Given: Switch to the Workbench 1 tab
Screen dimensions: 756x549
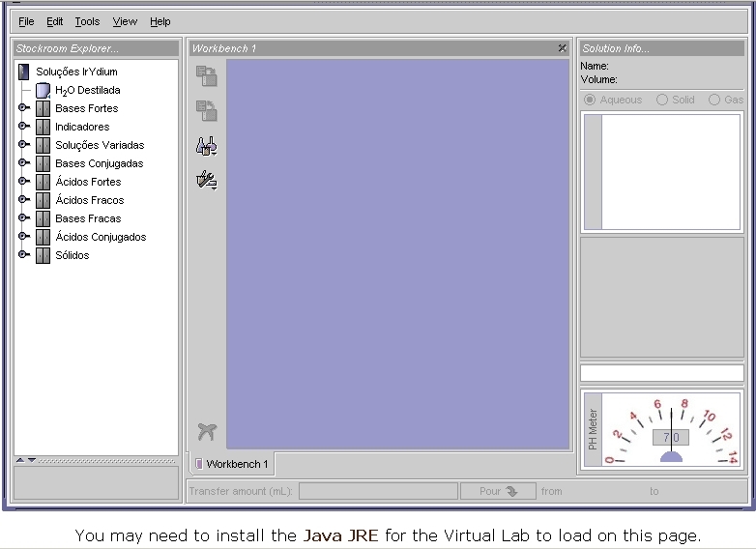Looking at the screenshot, I should 232,464.
